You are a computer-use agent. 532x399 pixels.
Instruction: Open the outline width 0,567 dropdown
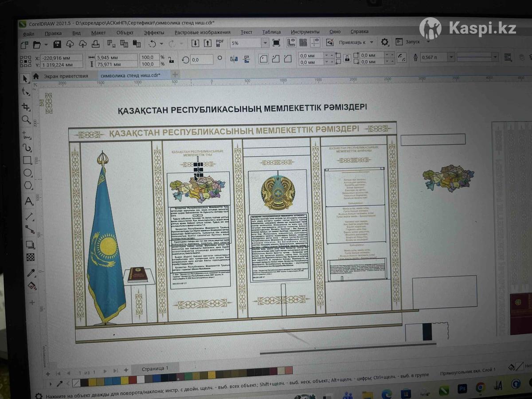pos(450,57)
